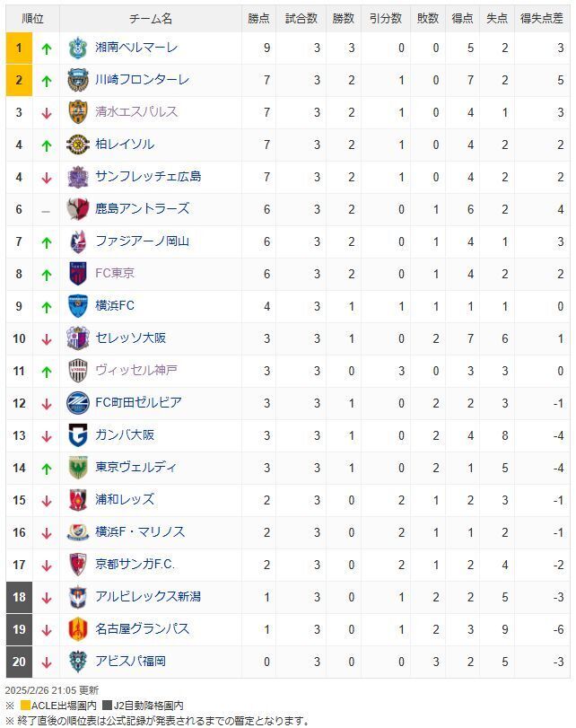576x728 pixels.
Task: Click the ガンバ大阪 team logo icon
Action: pyautogui.click(x=77, y=435)
